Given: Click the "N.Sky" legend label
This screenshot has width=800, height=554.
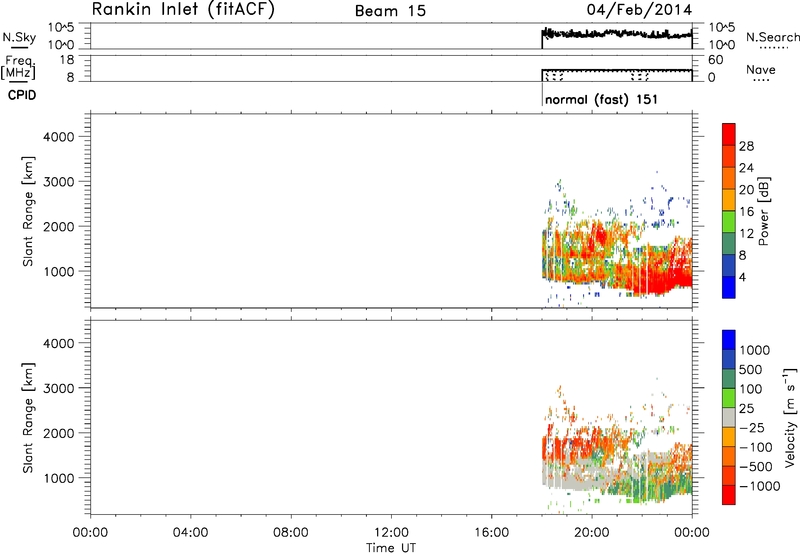Looking at the screenshot, I should pyautogui.click(x=19, y=37).
